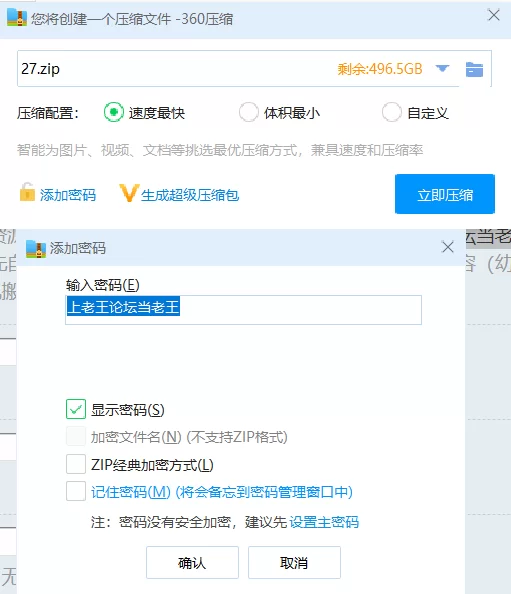The width and height of the screenshot is (511, 594).
Task: Tick the 记住密码 checkbox
Action: click(x=76, y=491)
